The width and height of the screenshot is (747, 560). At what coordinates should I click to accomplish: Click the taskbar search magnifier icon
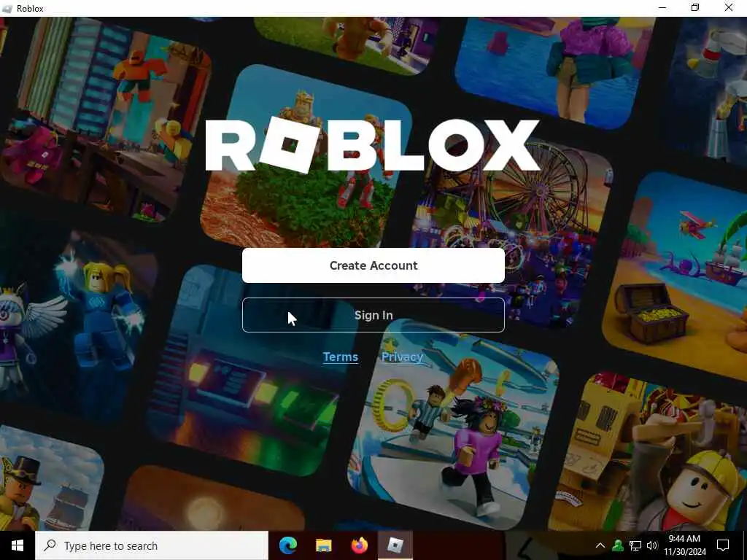[x=50, y=545]
